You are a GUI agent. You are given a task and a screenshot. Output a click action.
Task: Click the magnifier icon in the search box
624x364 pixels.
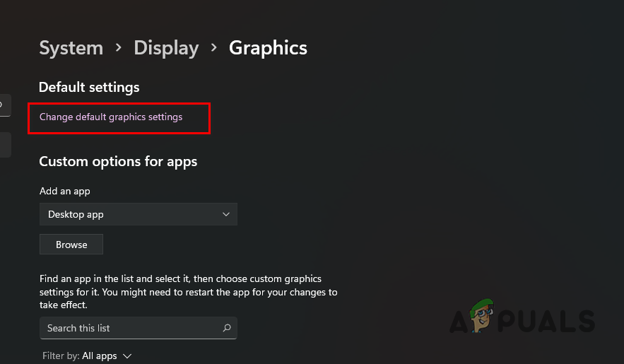point(227,328)
